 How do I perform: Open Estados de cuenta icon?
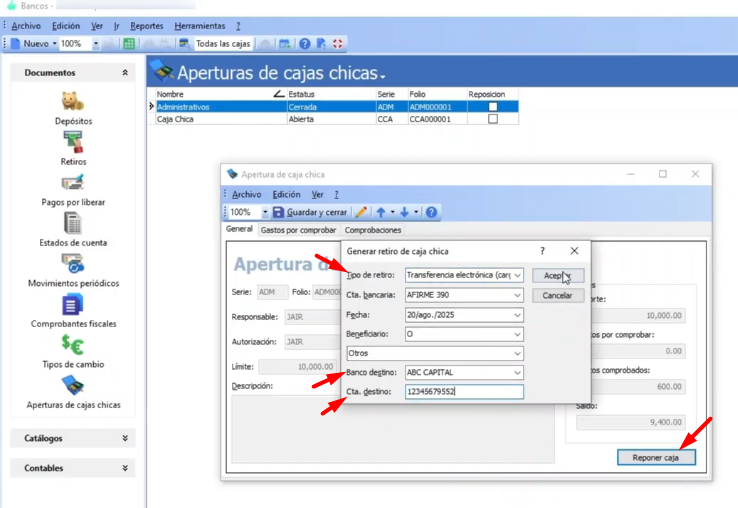pos(72,224)
